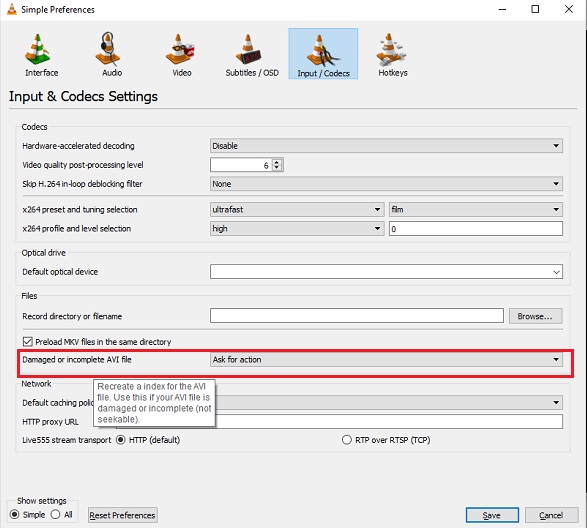Close the Simple Preferences window

point(569,9)
